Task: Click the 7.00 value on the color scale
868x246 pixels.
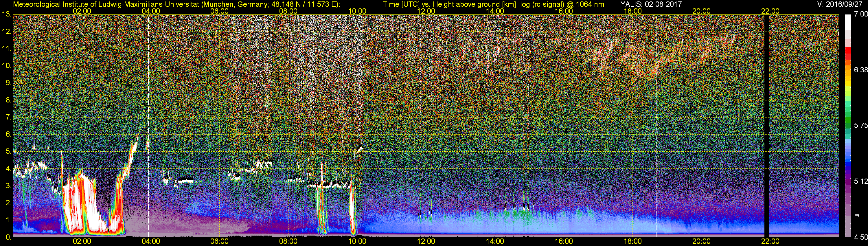Action: click(860, 14)
